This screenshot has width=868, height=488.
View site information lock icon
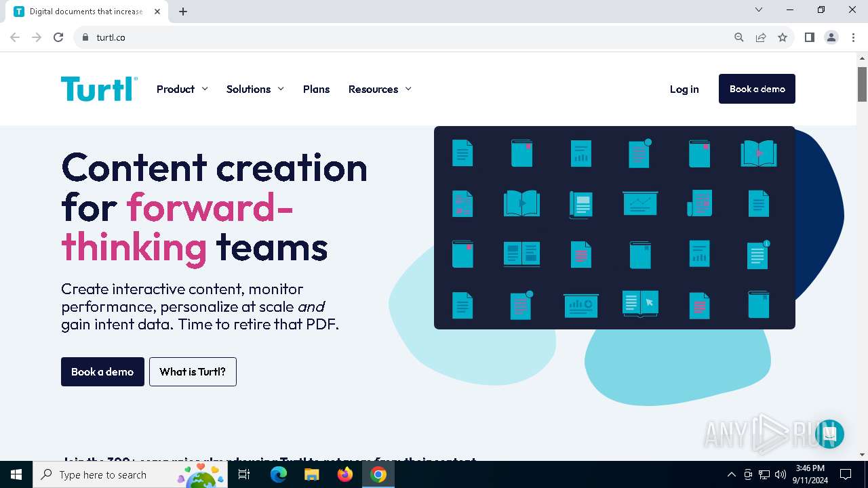(x=85, y=37)
